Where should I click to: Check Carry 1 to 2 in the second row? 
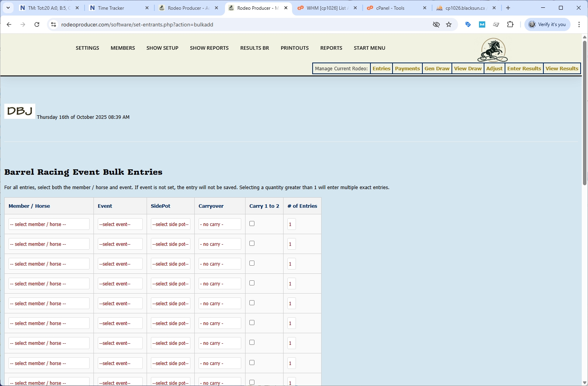click(252, 243)
